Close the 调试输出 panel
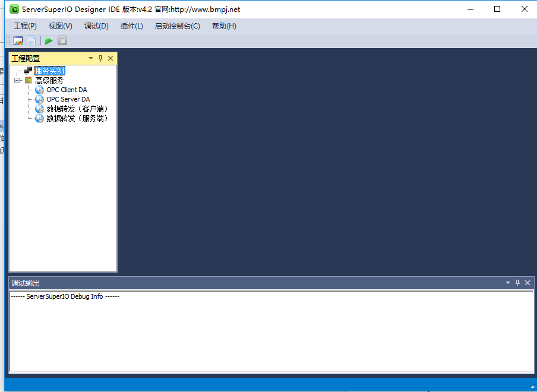Screen dimensions: 537x392 (x=527, y=283)
